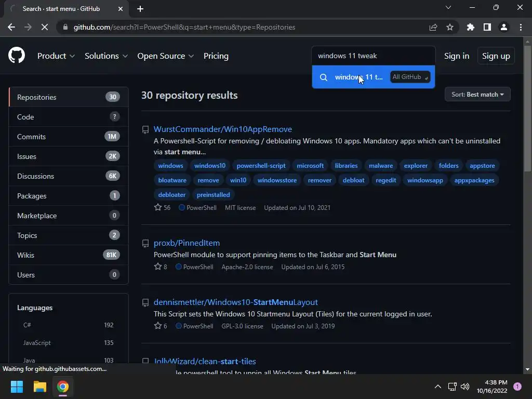This screenshot has height=399, width=532.
Task: Click the star count 8 on PinnedItem
Action: click(x=161, y=267)
